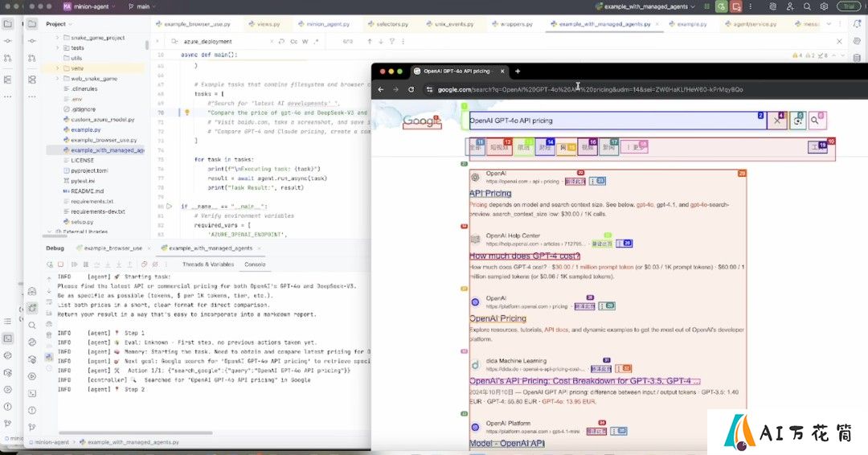Open Database tool window in right stripe
Image resolution: width=868 pixels, height=455 pixels.
857,58
